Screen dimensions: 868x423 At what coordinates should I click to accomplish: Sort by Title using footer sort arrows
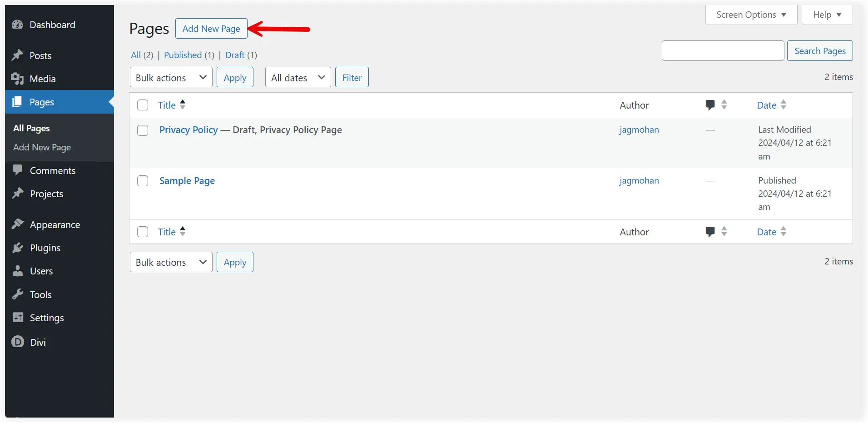click(x=183, y=231)
